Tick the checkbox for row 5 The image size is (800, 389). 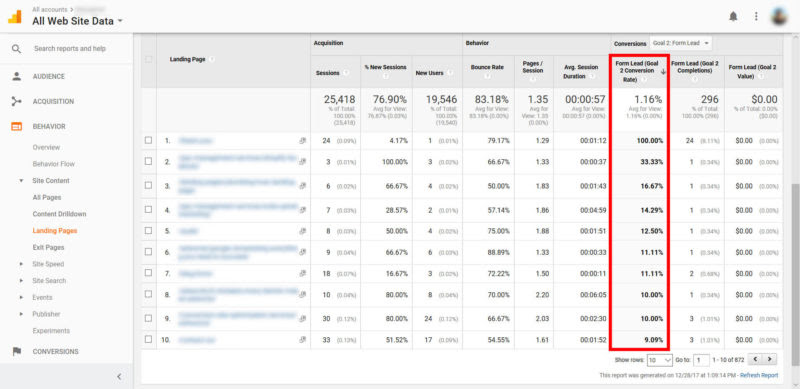(148, 230)
